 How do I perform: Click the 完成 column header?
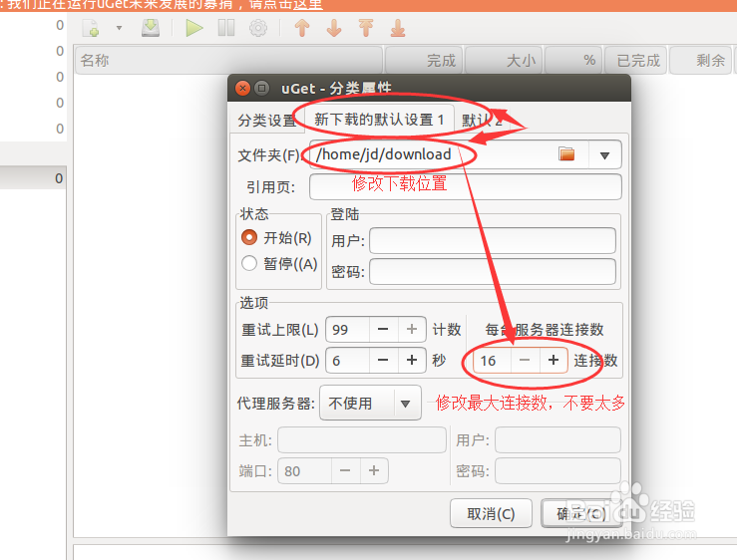pos(424,60)
